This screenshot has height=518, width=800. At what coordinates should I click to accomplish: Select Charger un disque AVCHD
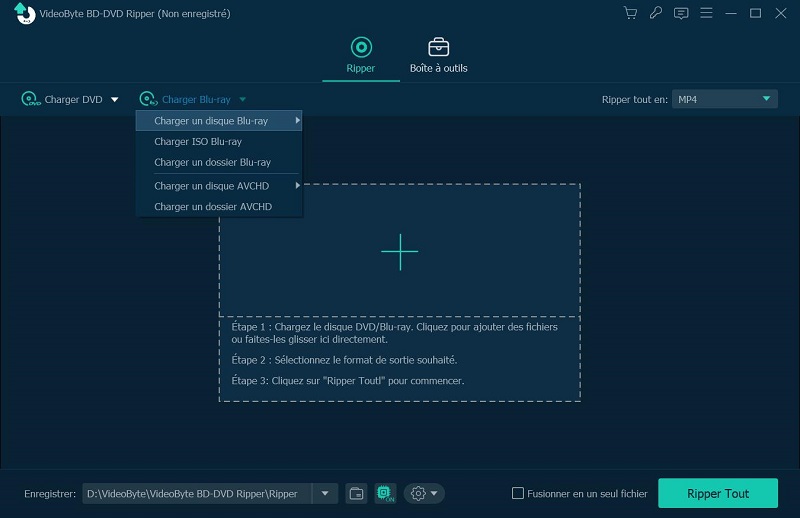pos(219,186)
